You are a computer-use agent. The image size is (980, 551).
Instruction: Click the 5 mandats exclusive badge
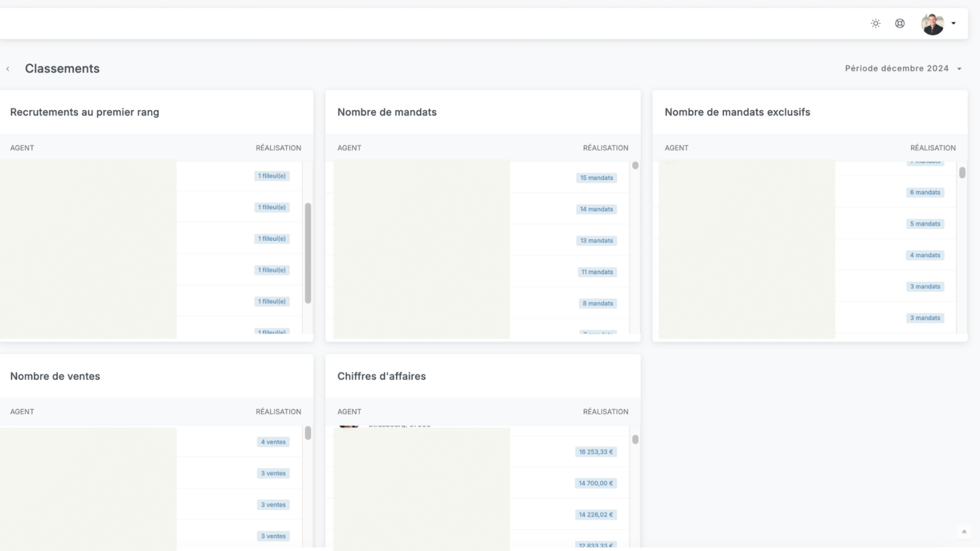(925, 224)
